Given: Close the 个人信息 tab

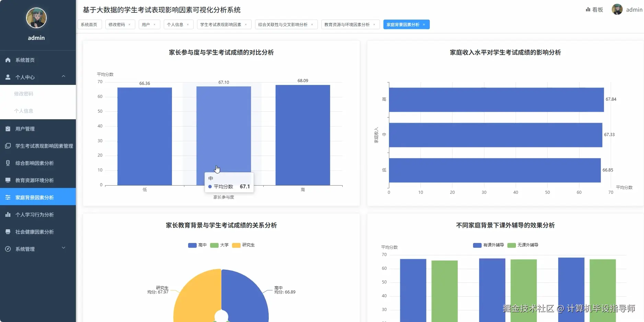Looking at the screenshot, I should pos(188,24).
